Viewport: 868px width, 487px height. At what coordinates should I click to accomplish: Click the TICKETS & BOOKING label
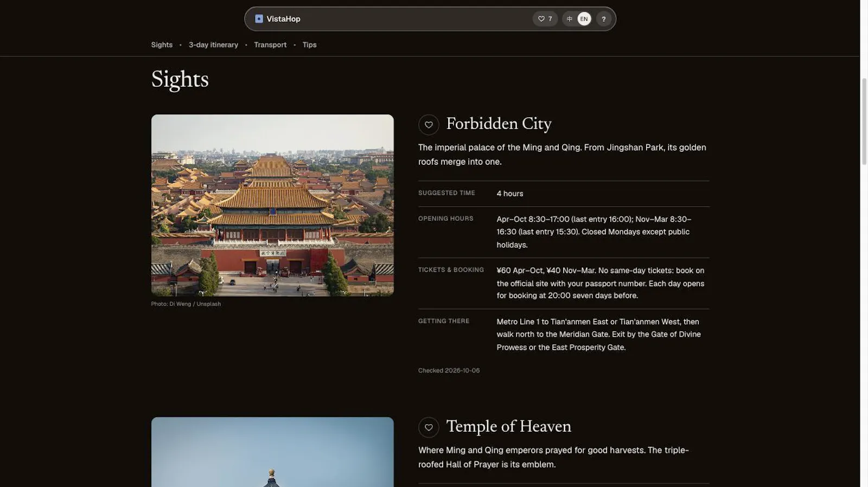point(451,270)
